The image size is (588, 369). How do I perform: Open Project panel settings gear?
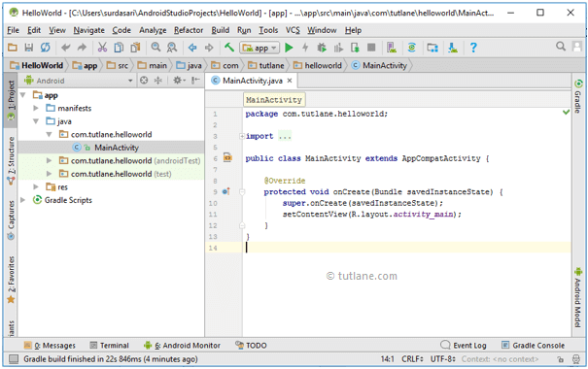coord(178,81)
